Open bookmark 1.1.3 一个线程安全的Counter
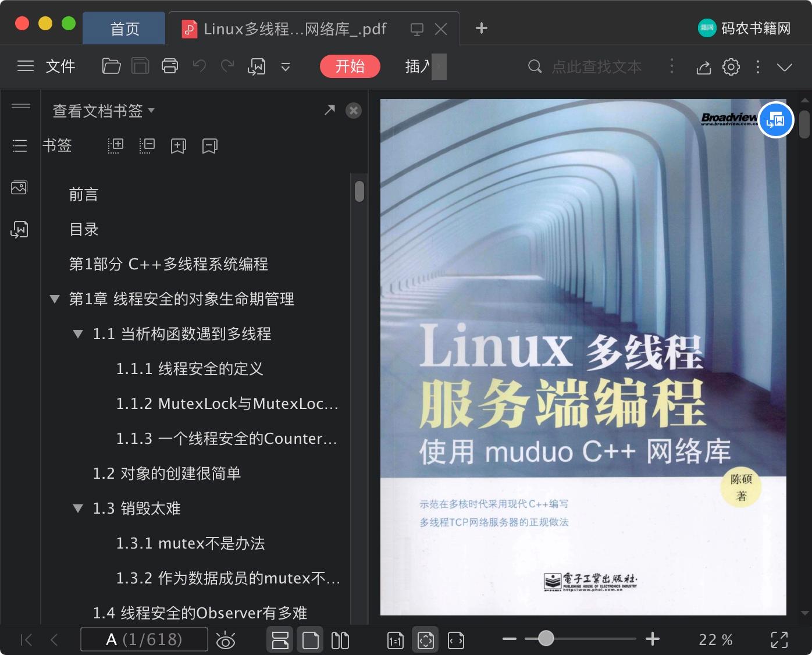812x655 pixels. click(x=227, y=439)
